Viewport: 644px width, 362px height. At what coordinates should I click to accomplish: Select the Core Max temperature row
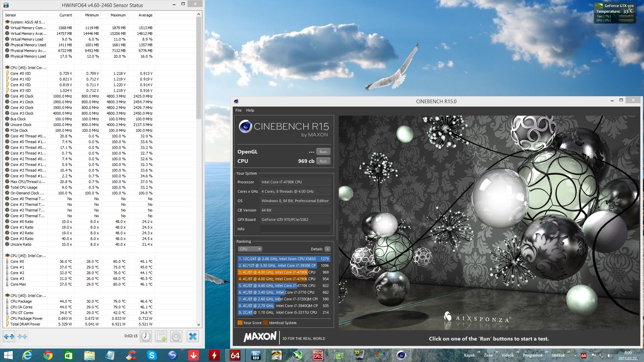(x=100, y=284)
